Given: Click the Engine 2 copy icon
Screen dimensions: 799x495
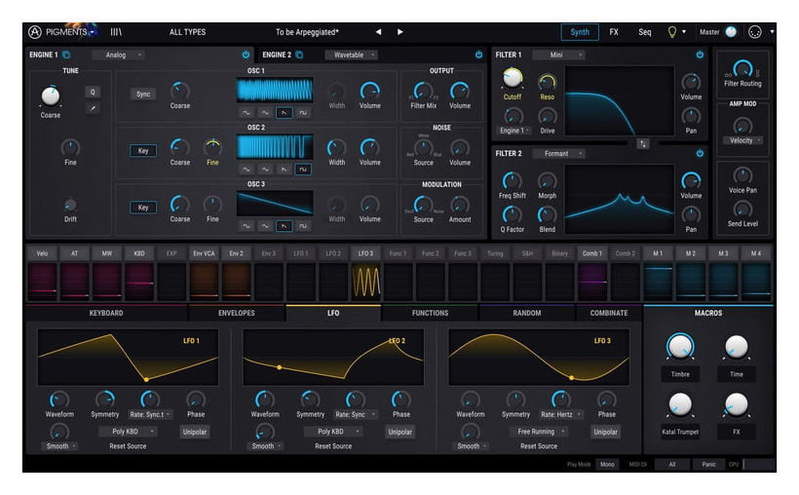Looking at the screenshot, I should pos(299,55).
